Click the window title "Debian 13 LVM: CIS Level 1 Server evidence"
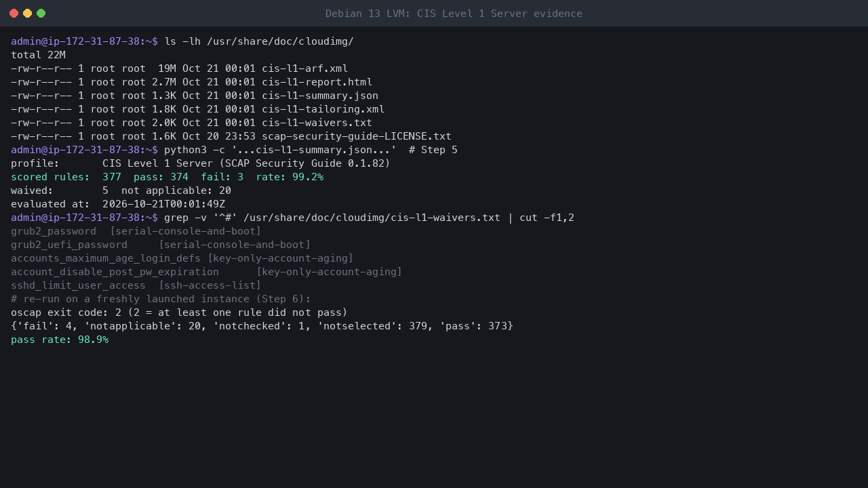 (454, 14)
